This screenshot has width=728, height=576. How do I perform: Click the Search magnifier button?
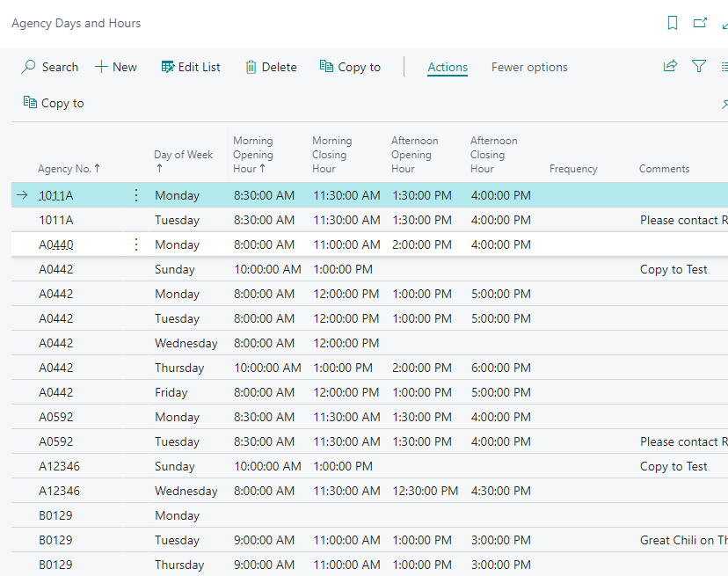point(50,67)
